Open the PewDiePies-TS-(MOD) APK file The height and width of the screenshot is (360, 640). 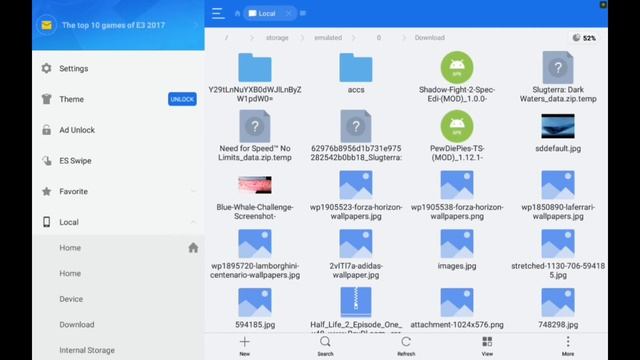pyautogui.click(x=457, y=136)
